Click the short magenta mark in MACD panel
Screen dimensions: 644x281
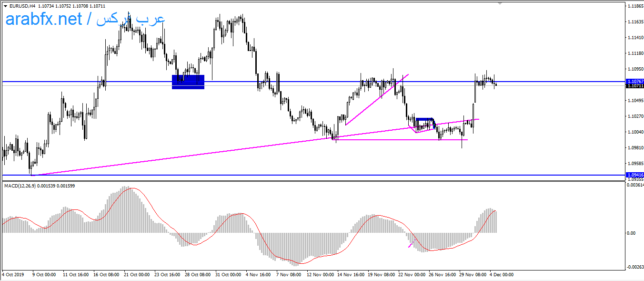pos(410,245)
